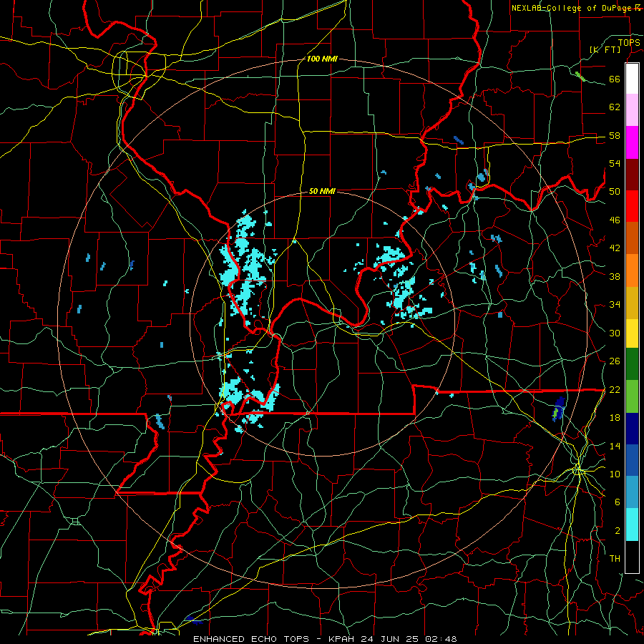Viewport: 644px width, 644px height.
Task: Click the light green legend swatch
Action: click(x=632, y=396)
